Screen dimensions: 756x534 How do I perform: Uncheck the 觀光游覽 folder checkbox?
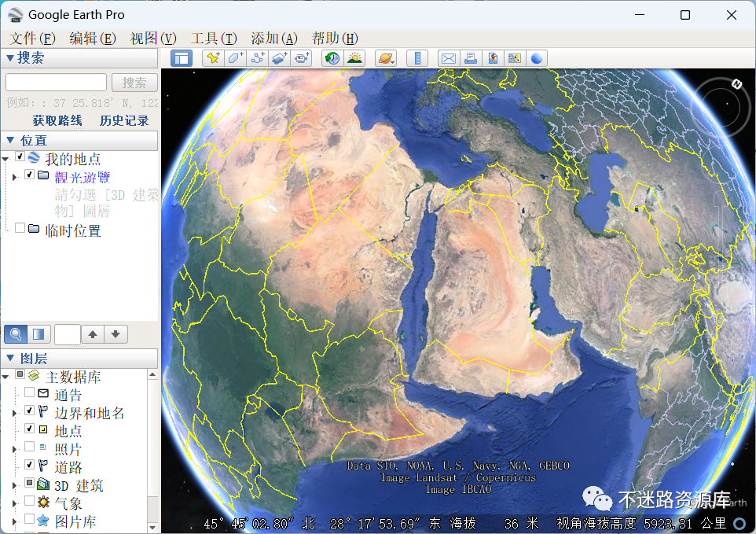point(29,174)
